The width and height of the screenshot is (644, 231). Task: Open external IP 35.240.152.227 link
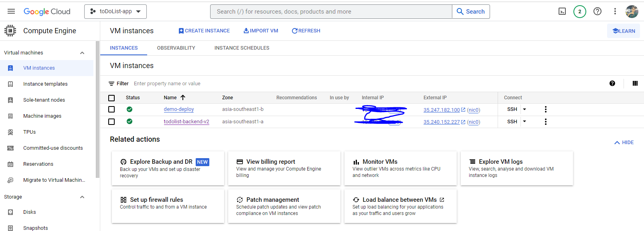(441, 122)
